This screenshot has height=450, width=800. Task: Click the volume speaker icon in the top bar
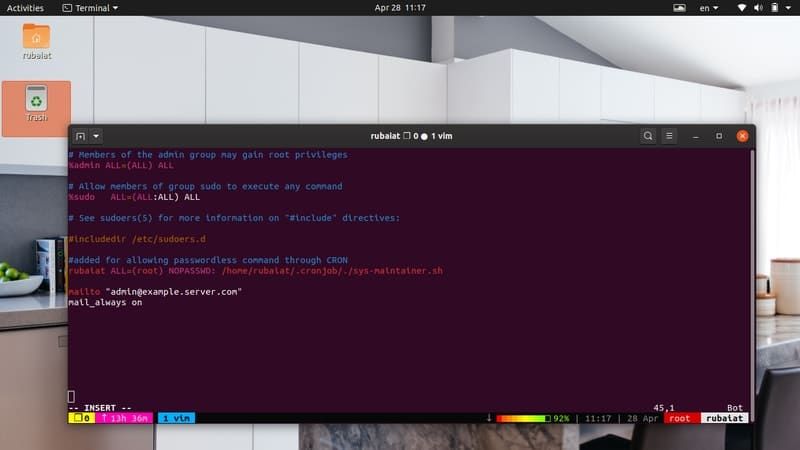[x=756, y=7]
